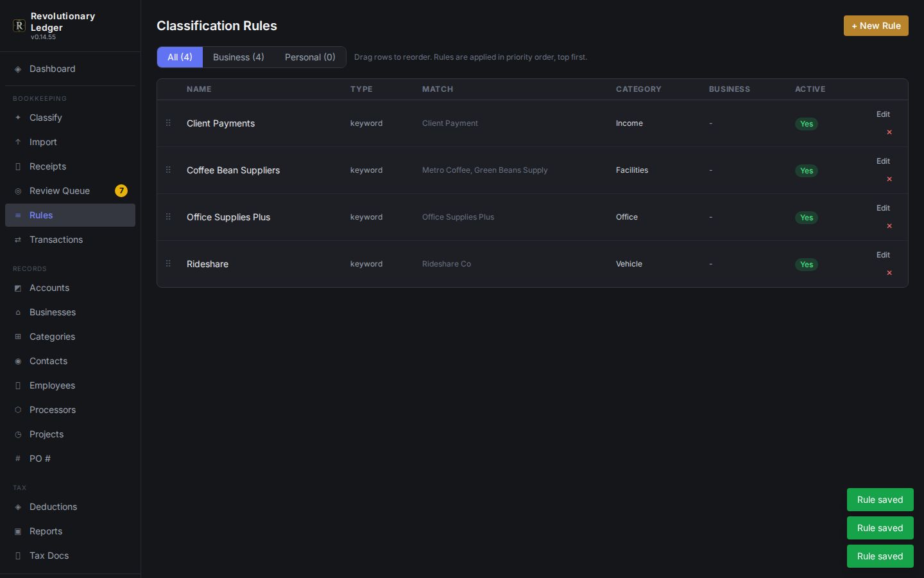Image resolution: width=924 pixels, height=578 pixels.
Task: Dismiss the topmost Rule saved notification
Action: point(880,500)
